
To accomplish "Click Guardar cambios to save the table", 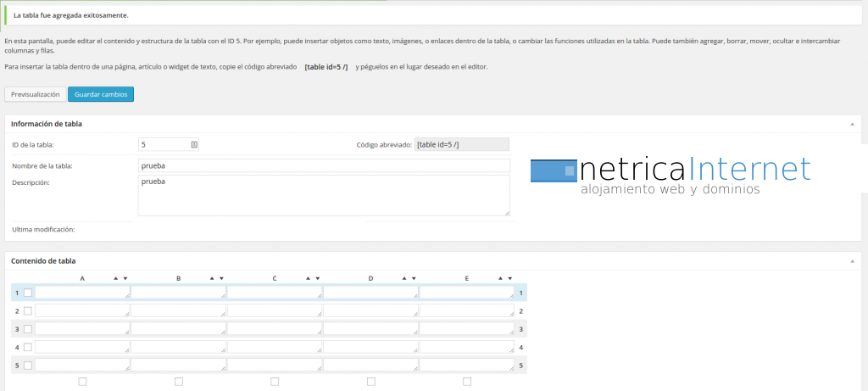I will pos(101,94).
